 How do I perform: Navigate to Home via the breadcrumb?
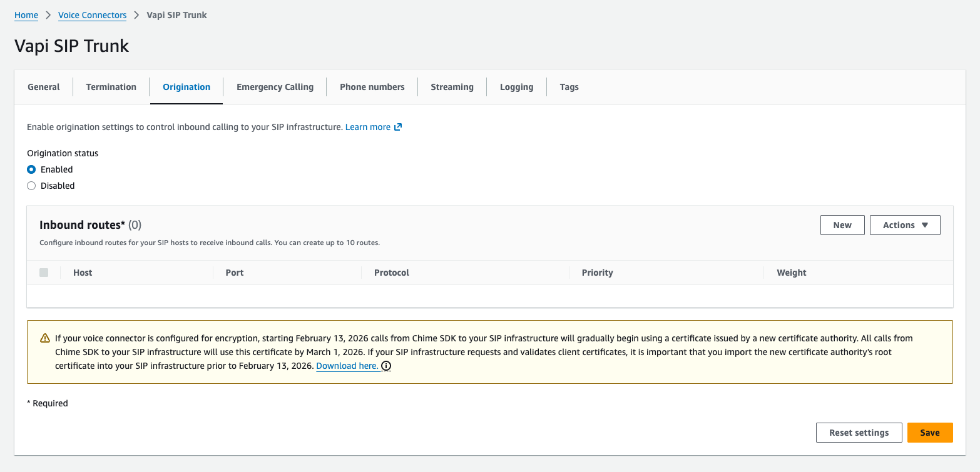26,15
